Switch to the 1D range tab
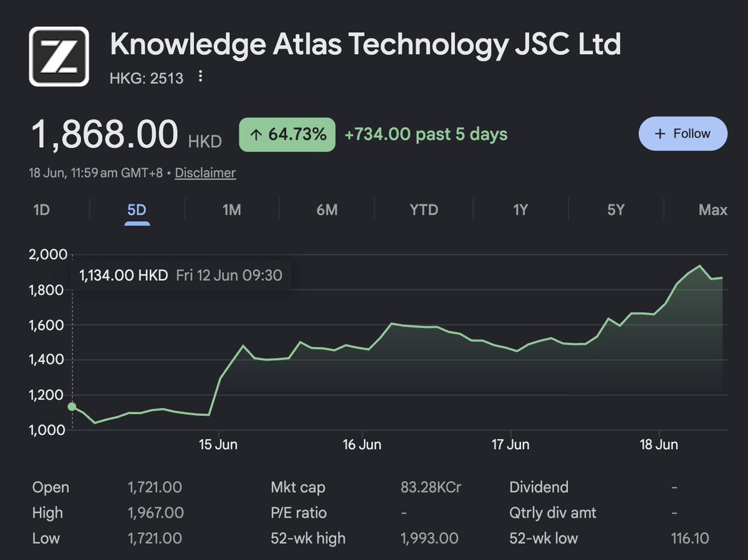This screenshot has width=748, height=560. point(41,210)
